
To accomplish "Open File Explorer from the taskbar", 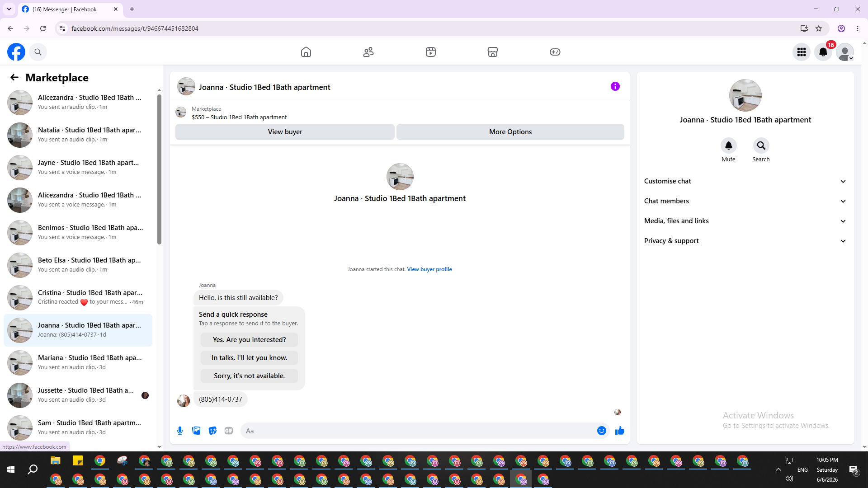I will click(55, 461).
